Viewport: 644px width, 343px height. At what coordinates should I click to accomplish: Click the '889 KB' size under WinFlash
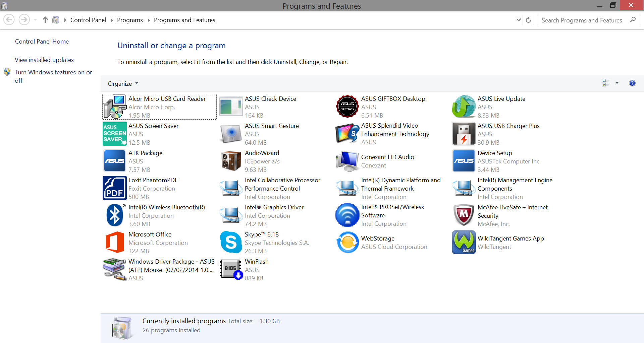tap(254, 278)
